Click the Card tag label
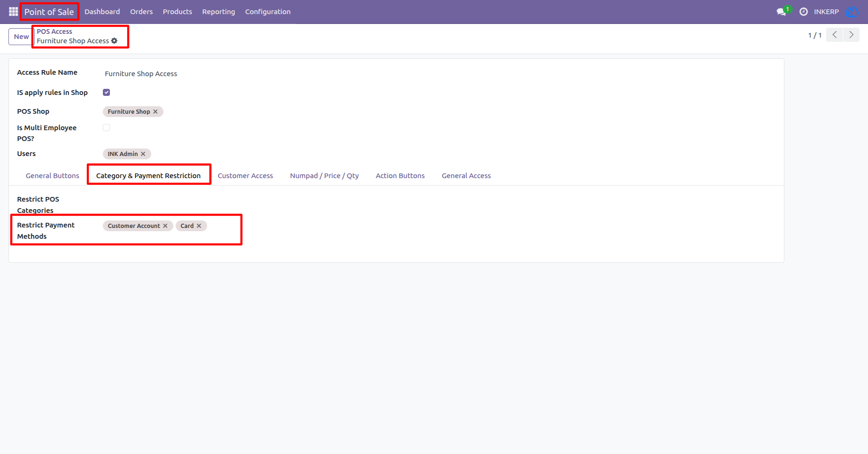868x454 pixels. 187,226
